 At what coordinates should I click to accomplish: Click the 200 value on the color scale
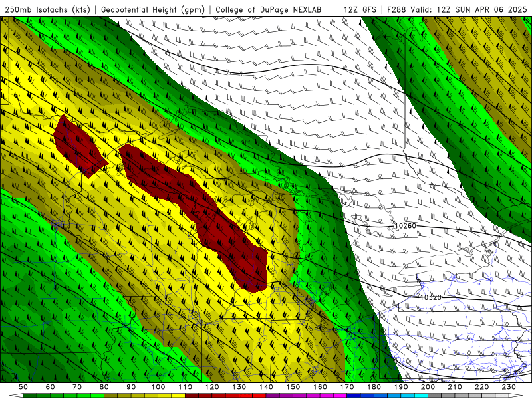coord(428,387)
